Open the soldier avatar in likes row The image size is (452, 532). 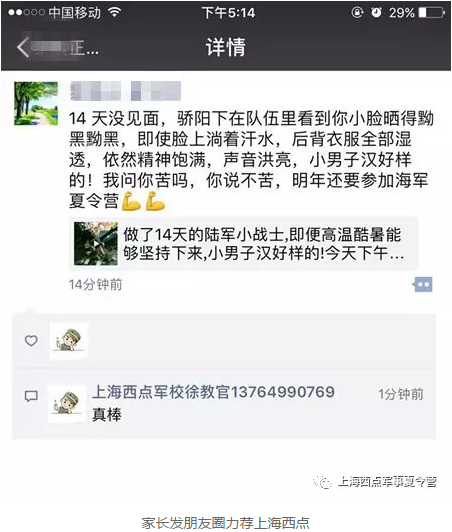point(69,340)
